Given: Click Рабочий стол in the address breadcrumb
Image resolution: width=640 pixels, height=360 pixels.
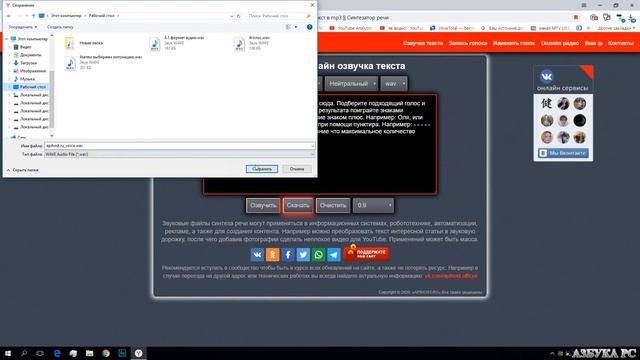Looking at the screenshot, I should coord(102,16).
